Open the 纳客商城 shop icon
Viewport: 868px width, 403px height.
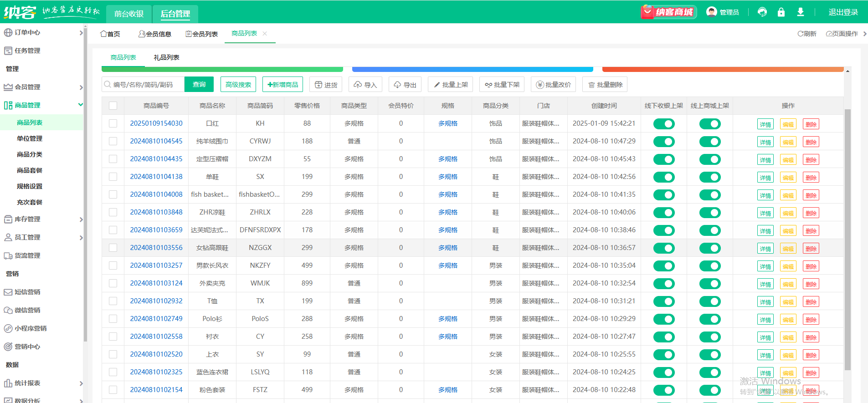(x=668, y=12)
